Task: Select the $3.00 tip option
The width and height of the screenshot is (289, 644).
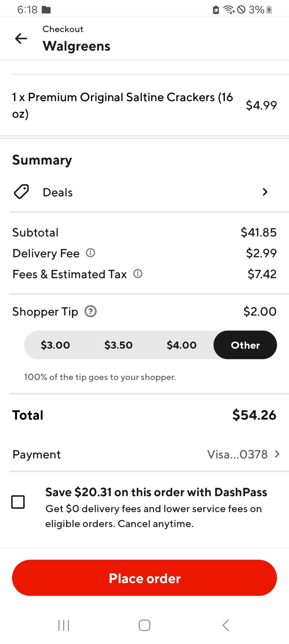Action: [x=55, y=345]
